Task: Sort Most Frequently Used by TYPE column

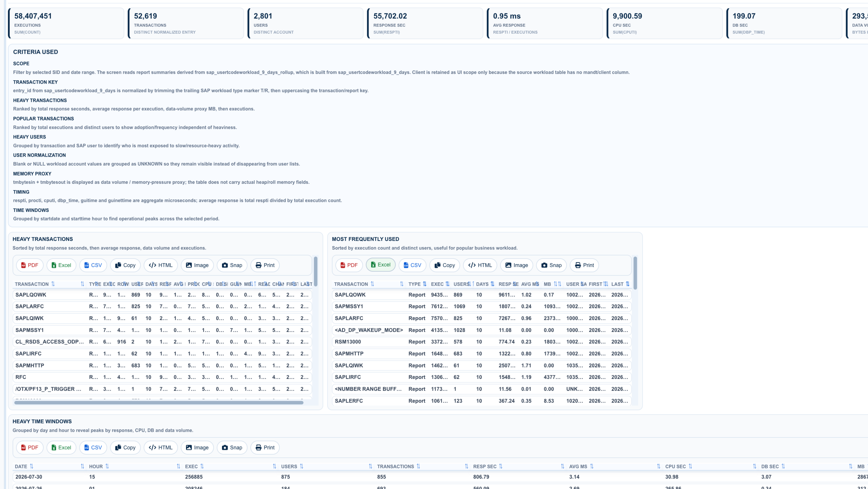Action: coord(417,284)
